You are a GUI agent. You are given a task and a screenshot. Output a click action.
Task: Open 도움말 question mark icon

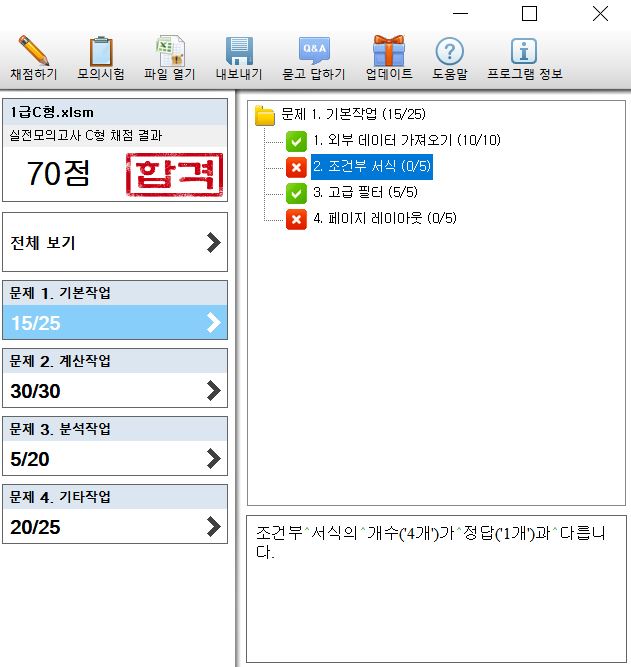tap(450, 52)
